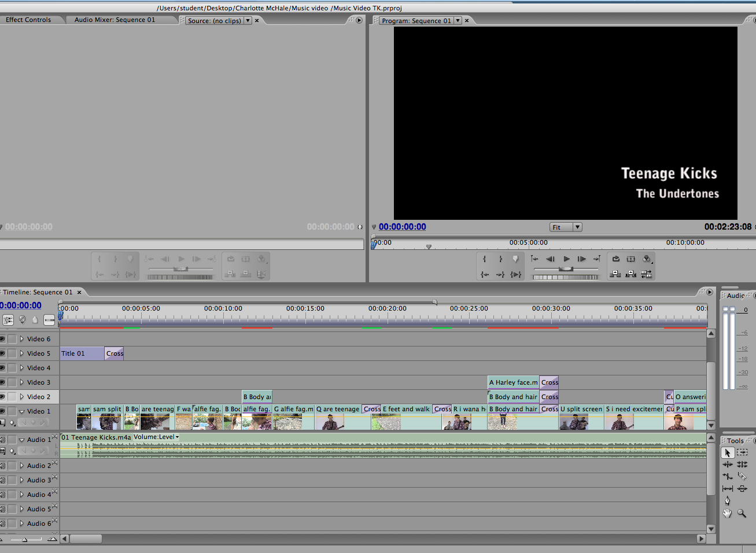Select the Track Select tool
The height and width of the screenshot is (553, 756).
742,452
